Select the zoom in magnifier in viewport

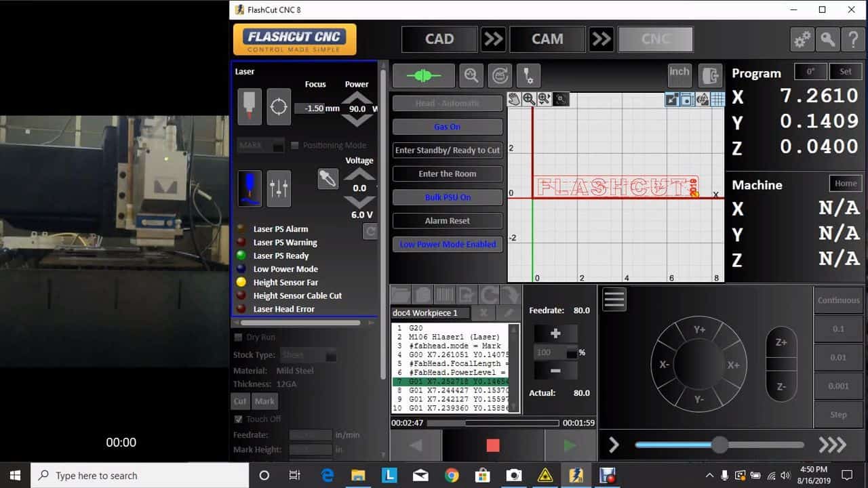click(x=529, y=100)
